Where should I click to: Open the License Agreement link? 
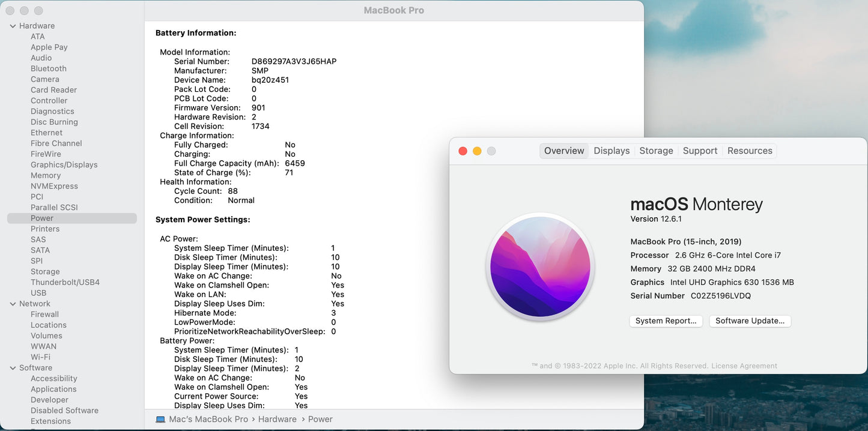click(744, 365)
